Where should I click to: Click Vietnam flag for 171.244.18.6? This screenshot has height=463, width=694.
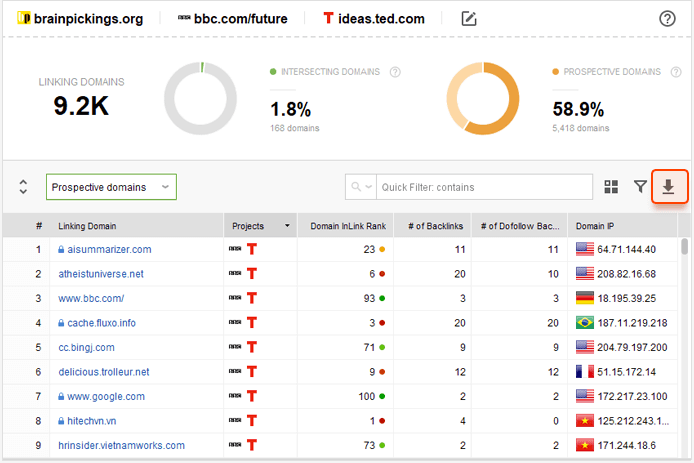pyautogui.click(x=585, y=445)
